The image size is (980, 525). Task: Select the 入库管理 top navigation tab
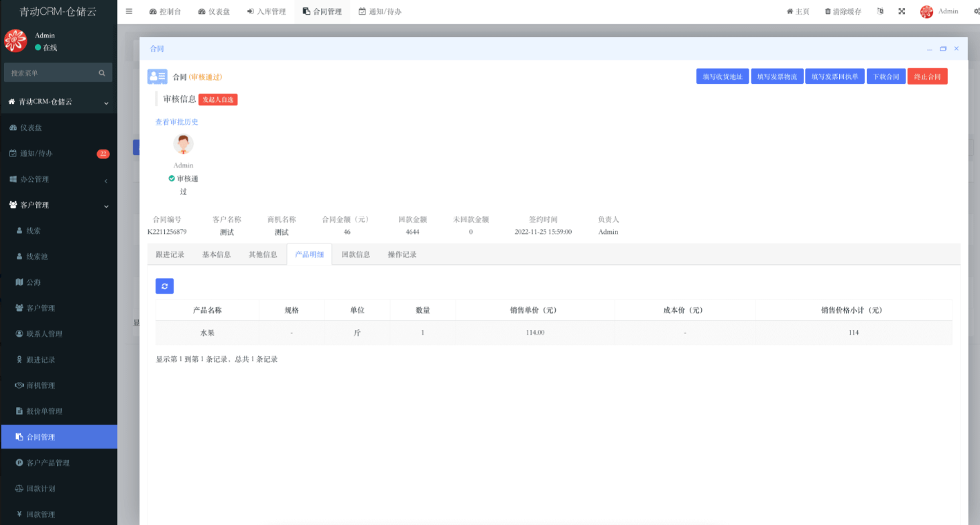[x=266, y=11]
